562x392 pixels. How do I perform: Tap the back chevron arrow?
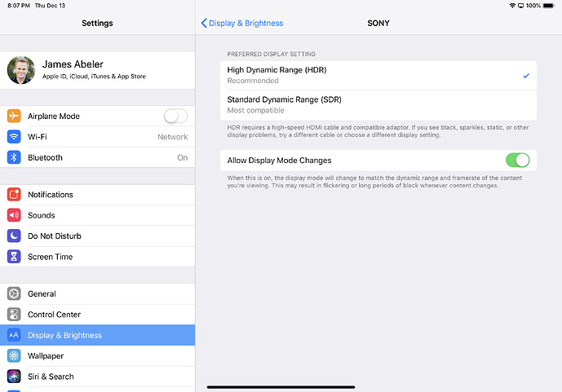coord(204,23)
